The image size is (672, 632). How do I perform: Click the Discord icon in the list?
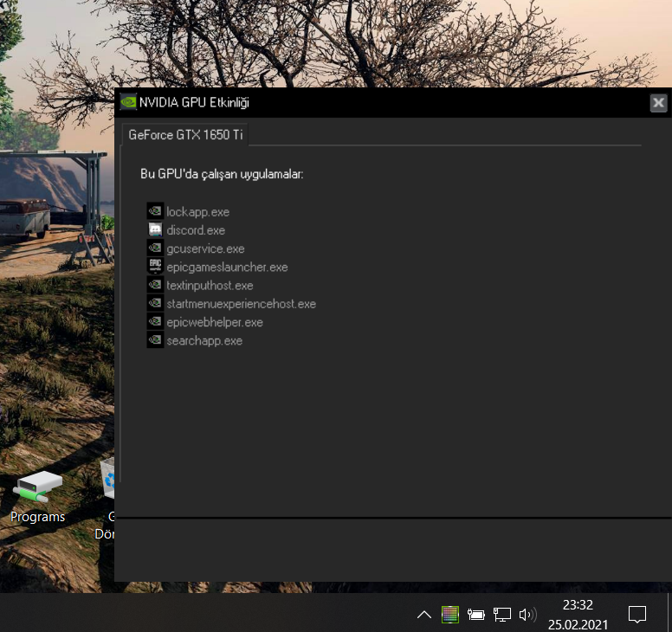[x=155, y=229]
